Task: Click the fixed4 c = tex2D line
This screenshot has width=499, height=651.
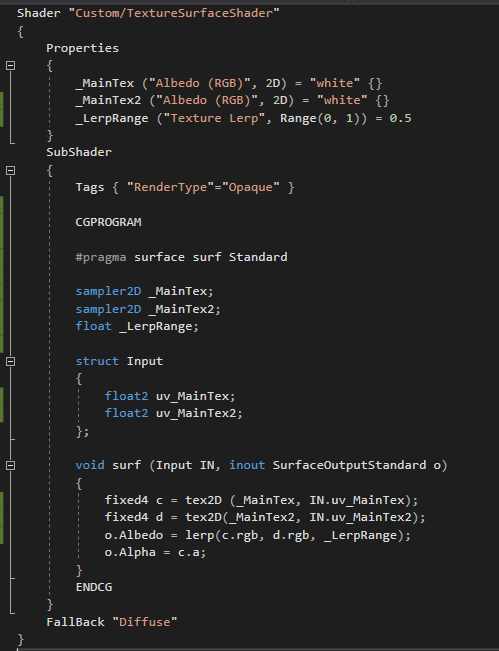Action: (x=261, y=500)
